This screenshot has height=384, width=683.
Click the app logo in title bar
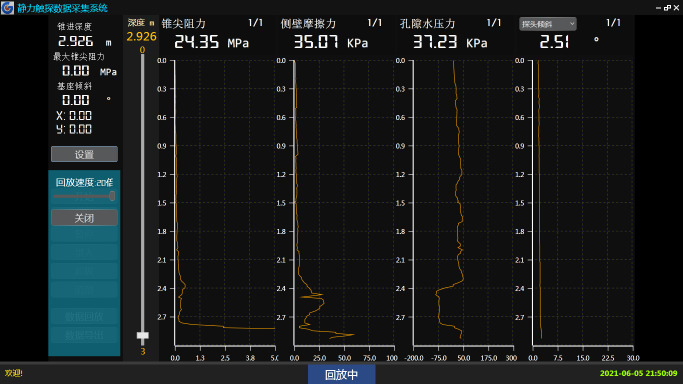click(x=7, y=7)
